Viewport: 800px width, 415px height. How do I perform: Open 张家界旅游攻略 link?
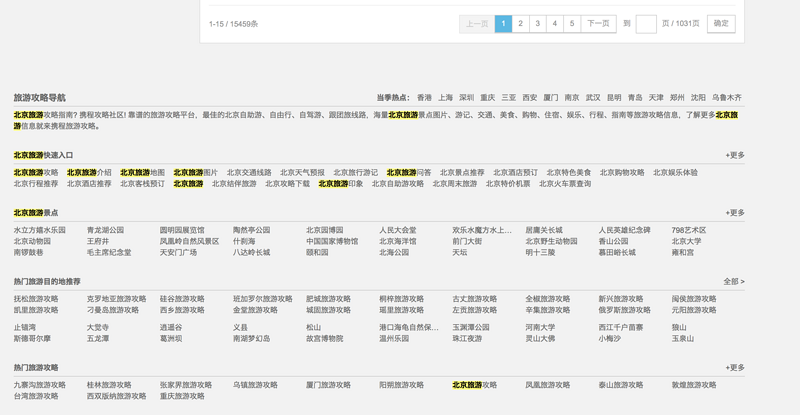point(186,385)
